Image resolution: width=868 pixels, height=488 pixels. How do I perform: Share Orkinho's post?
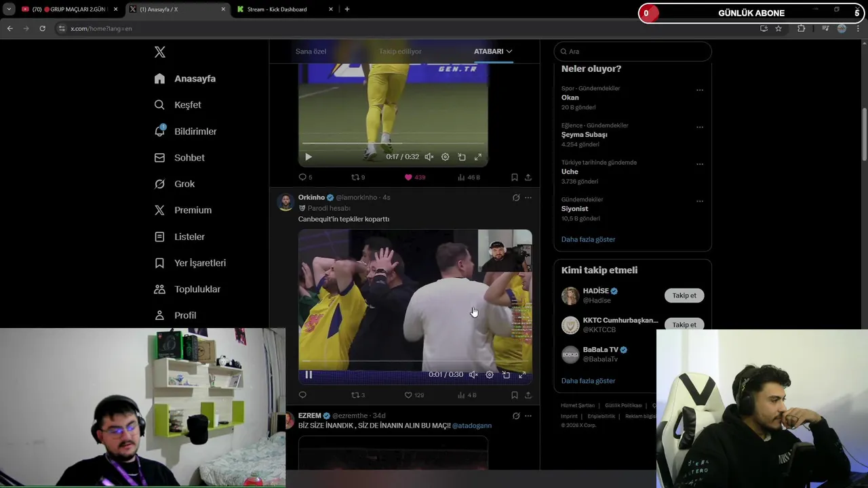pos(528,395)
